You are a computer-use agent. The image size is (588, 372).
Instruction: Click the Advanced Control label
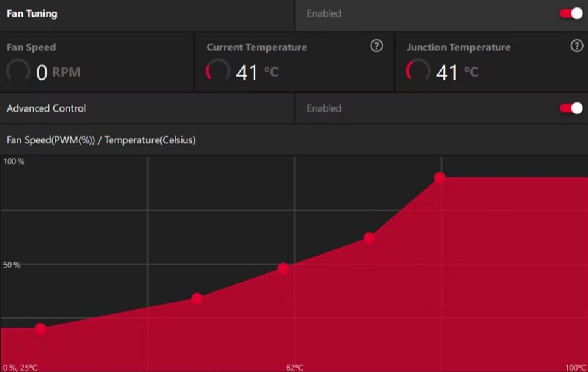[x=46, y=108]
